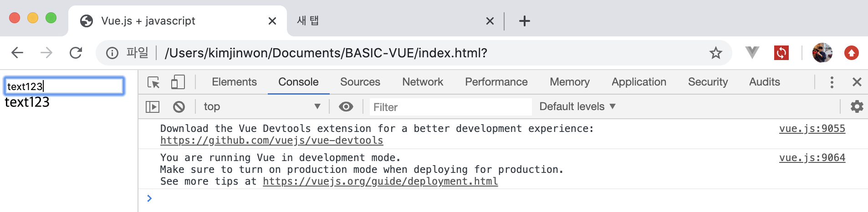
Task: Open console settings gear
Action: (857, 107)
